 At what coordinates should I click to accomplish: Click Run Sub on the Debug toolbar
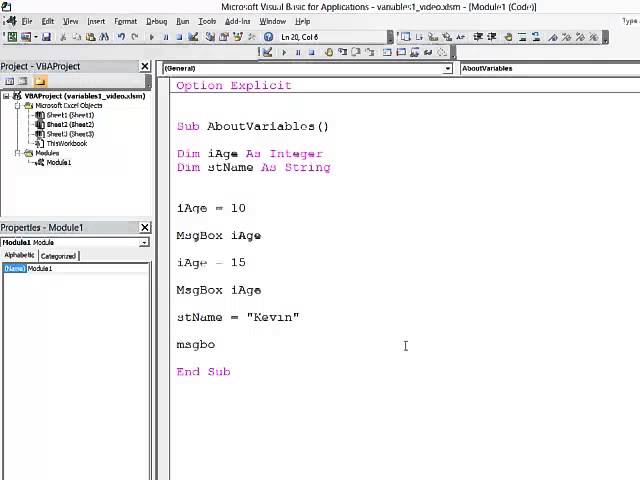[x=284, y=52]
